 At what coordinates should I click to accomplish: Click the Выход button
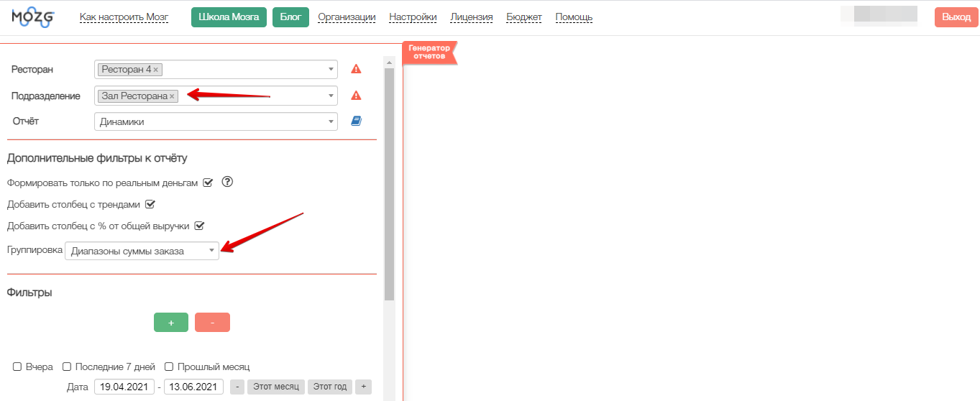(956, 17)
